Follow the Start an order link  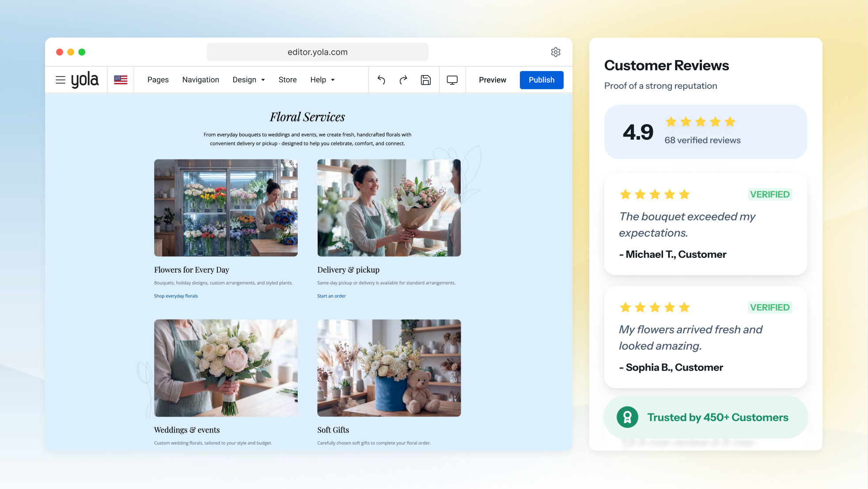[331, 296]
